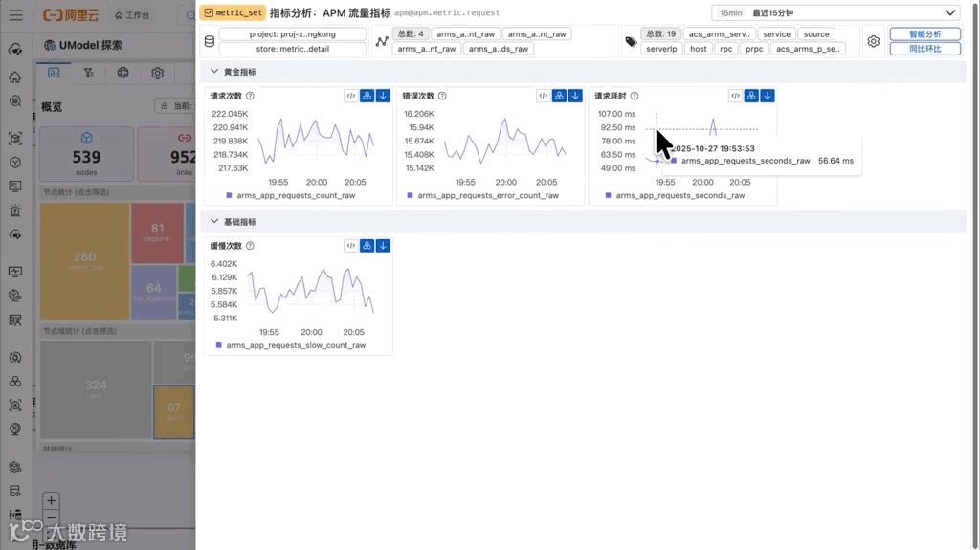980x550 pixels.
Task: Click the 总数: 19 labels count chip
Action: [660, 33]
